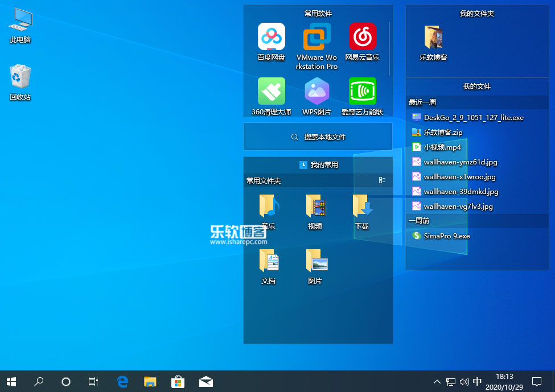Open the 下载 downloads folder
This screenshot has height=392, width=555.
(362, 212)
